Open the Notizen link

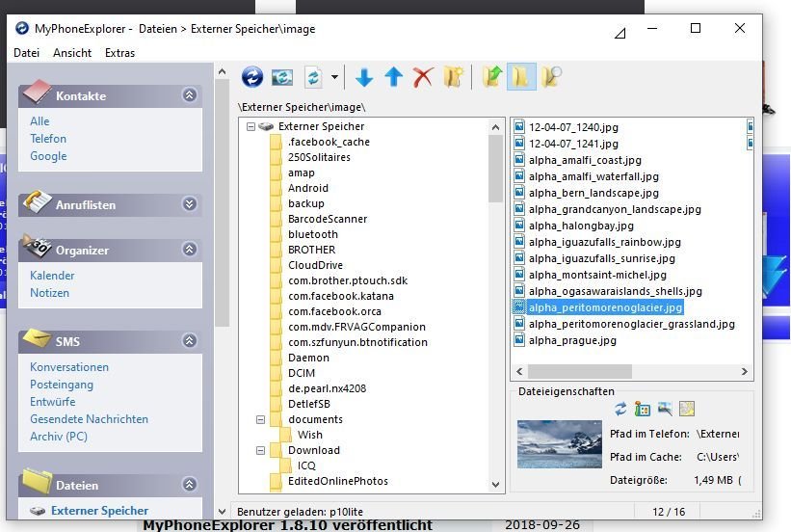click(x=49, y=293)
